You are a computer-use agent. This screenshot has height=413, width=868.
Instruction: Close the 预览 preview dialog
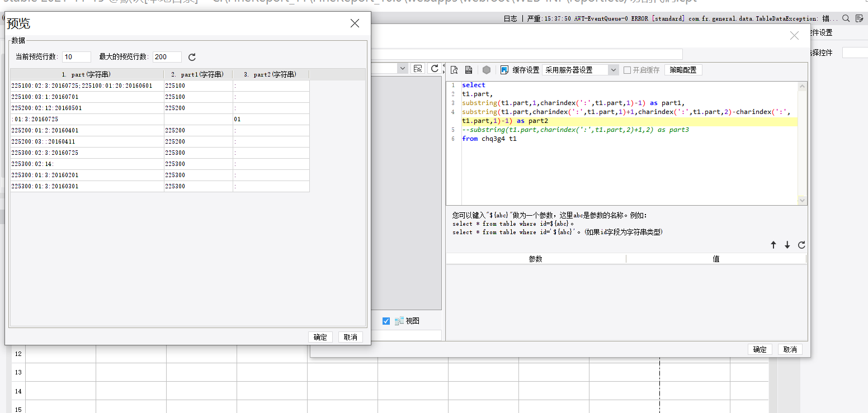pos(355,23)
